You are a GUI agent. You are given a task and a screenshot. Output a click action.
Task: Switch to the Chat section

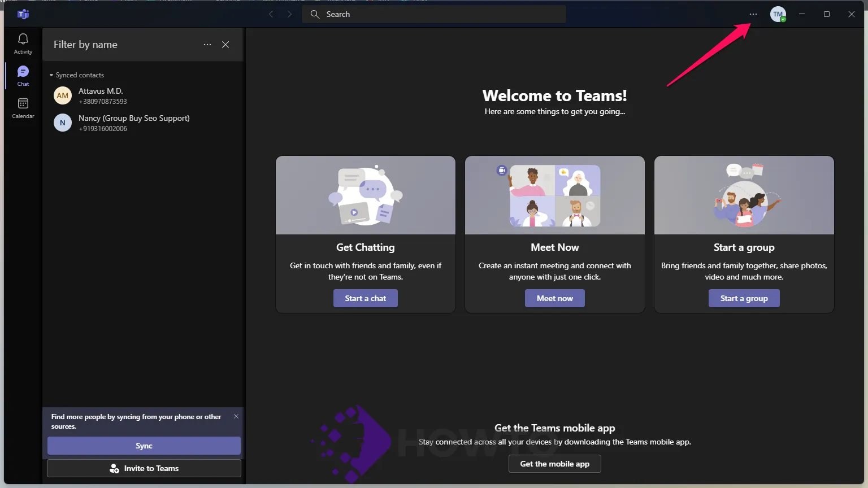pos(23,76)
